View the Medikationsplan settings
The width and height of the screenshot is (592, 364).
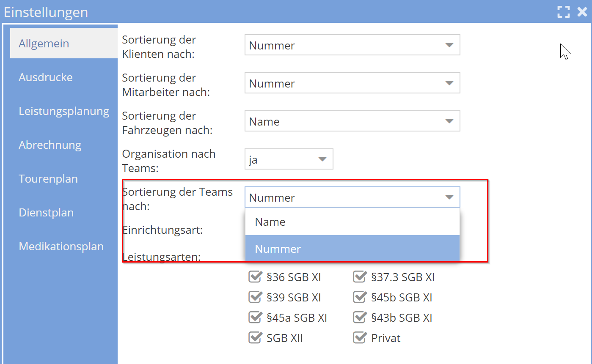pyautogui.click(x=61, y=246)
